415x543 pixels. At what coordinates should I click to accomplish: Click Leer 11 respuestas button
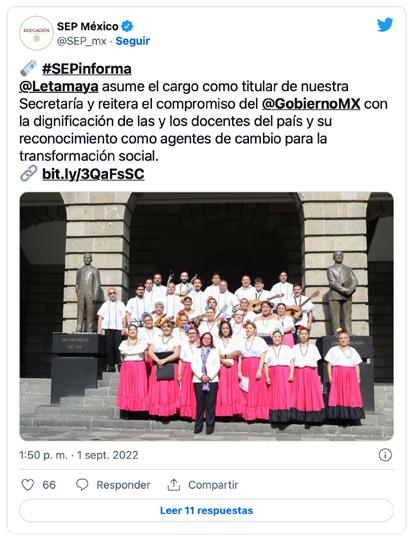(x=206, y=510)
